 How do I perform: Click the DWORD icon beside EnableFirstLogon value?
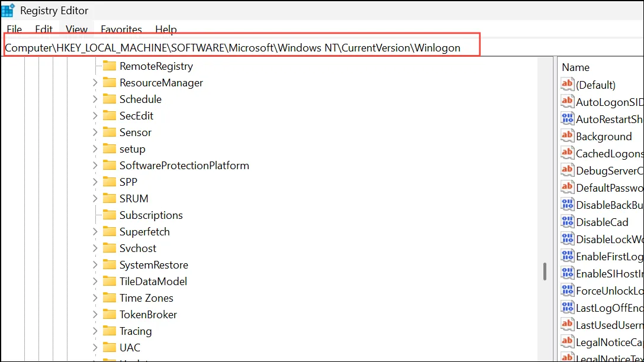[x=567, y=256]
